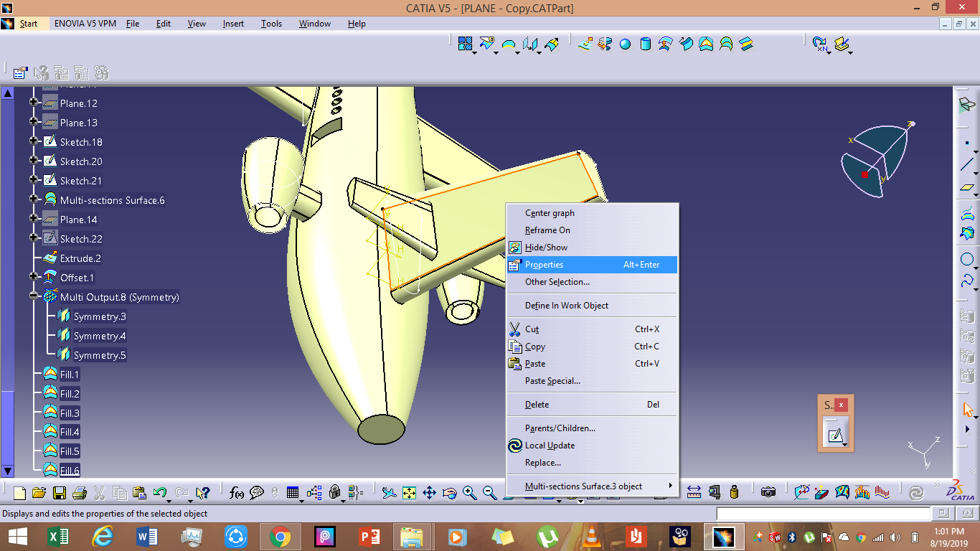This screenshot has width=980, height=551.
Task: Click the Save disk icon
Action: click(x=60, y=493)
